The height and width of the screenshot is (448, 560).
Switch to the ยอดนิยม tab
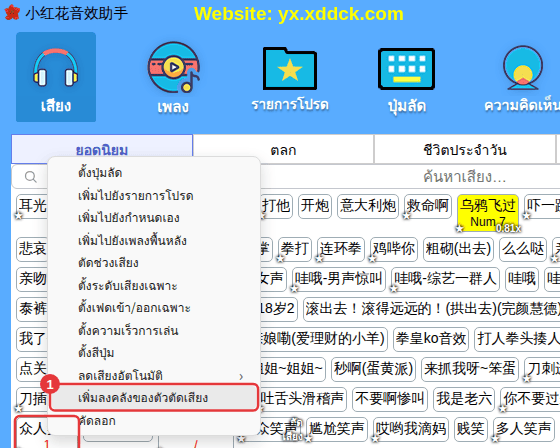click(102, 150)
